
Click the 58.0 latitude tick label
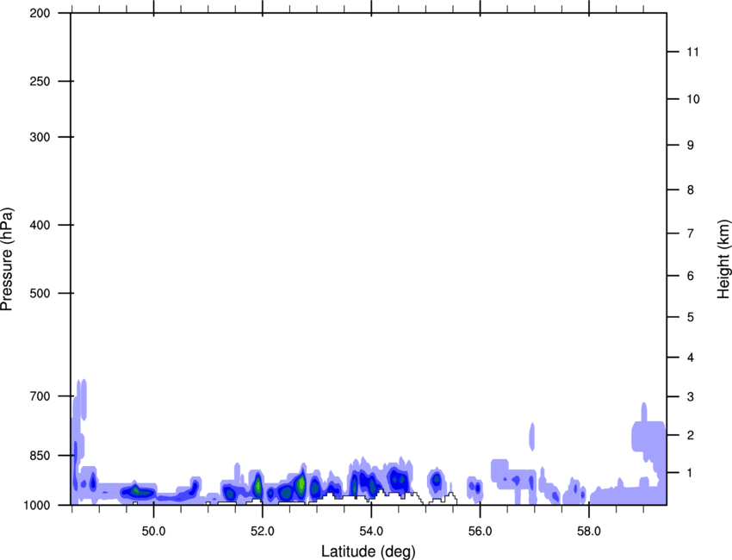[x=589, y=532]
